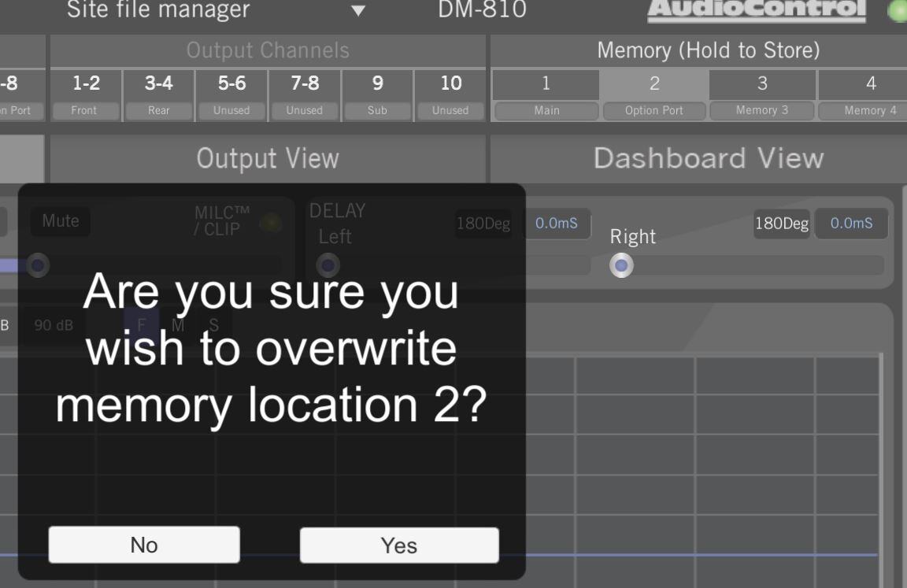Click the level slider knob under Mute
Screen dimensions: 907x588
click(38, 265)
